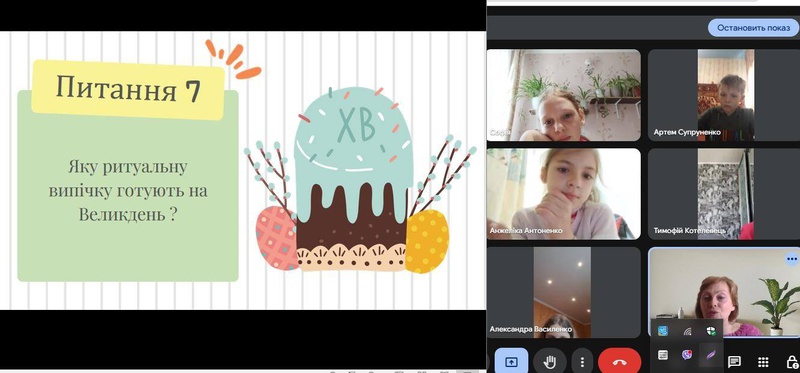
Task: Stop presenting with Остановить показ button
Action: pos(753,28)
